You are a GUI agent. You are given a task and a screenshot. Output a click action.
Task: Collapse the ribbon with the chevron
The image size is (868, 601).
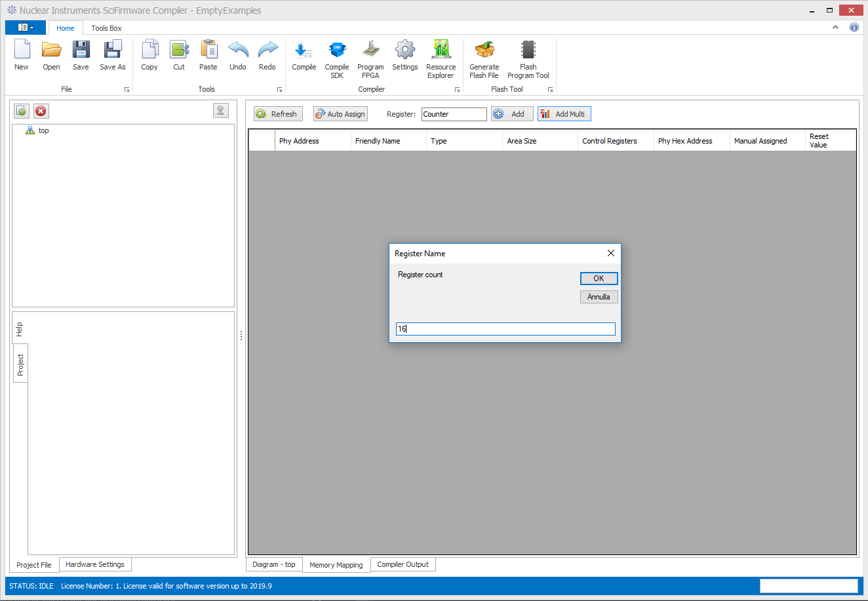(835, 27)
